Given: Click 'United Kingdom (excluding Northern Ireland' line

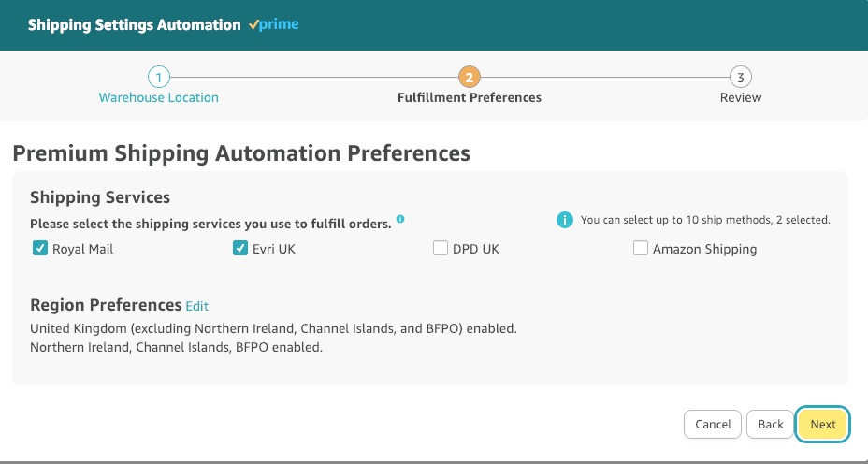Looking at the screenshot, I should [273, 329].
